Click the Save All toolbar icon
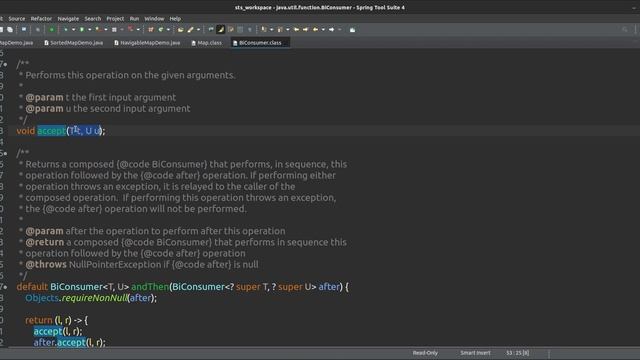The width and height of the screenshot is (640, 360). coord(9,29)
